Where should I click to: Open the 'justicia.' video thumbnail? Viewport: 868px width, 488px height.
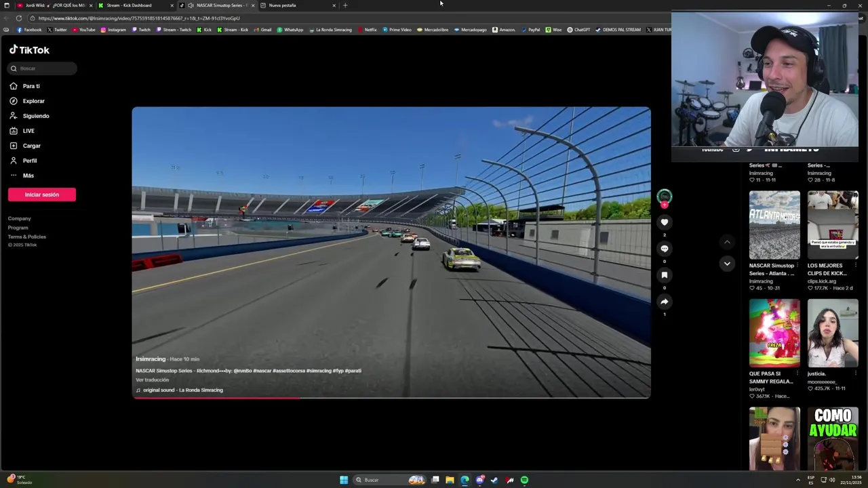click(x=833, y=333)
